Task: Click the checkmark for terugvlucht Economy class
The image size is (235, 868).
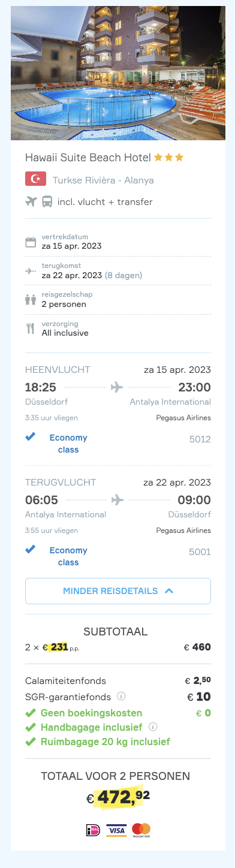Action: (x=30, y=550)
